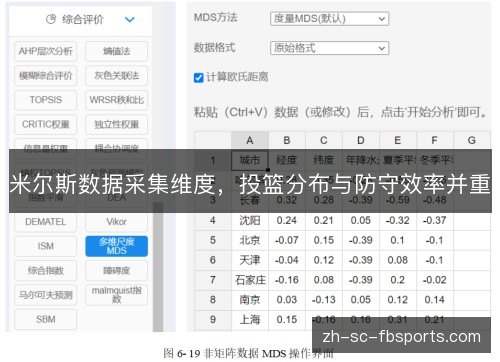Select row 8 header
The height and width of the screenshot is (362, 500).
213,300
